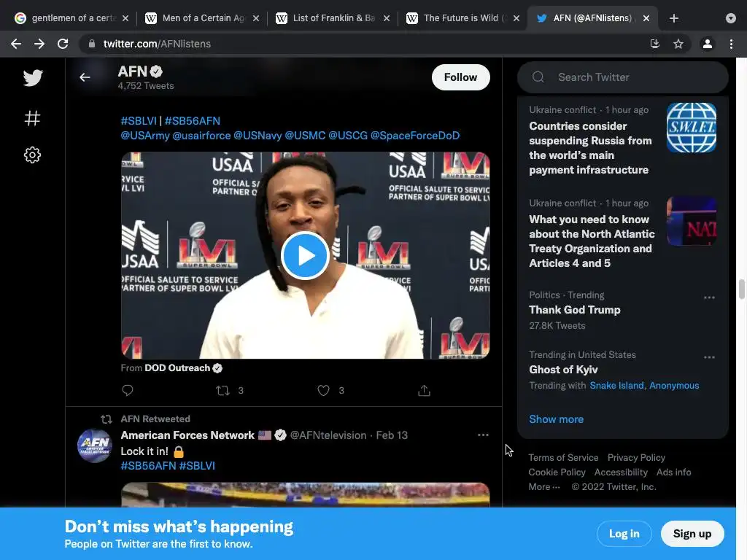Open Cookie Policy link
This screenshot has width=747, height=560.
[x=557, y=472]
